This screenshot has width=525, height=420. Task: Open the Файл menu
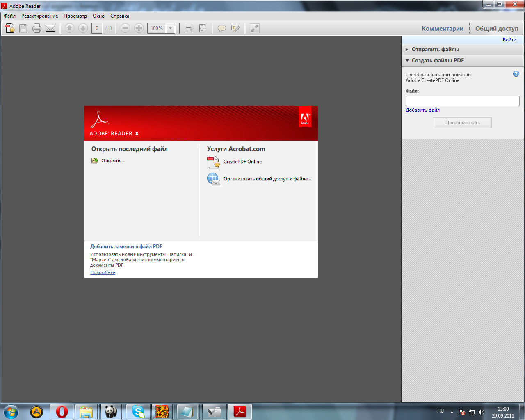pyautogui.click(x=10, y=16)
